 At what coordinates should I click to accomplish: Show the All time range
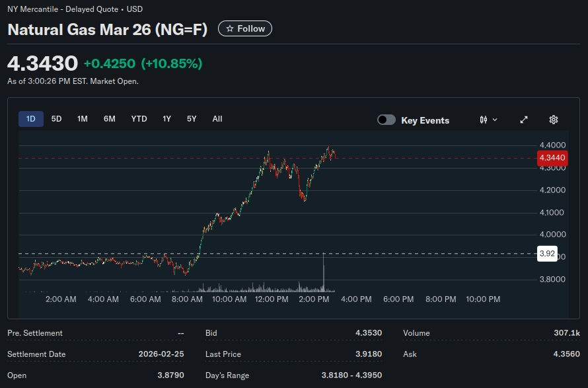217,119
